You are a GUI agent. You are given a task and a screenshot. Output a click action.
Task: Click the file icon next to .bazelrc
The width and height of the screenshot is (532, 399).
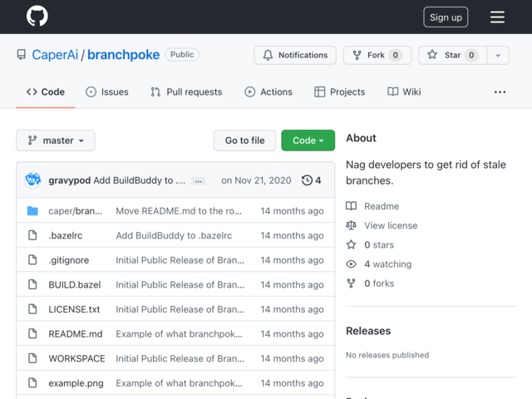32,235
